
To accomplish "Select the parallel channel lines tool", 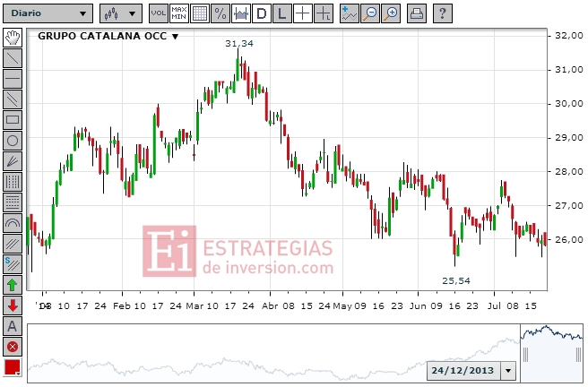I will 13,99.
